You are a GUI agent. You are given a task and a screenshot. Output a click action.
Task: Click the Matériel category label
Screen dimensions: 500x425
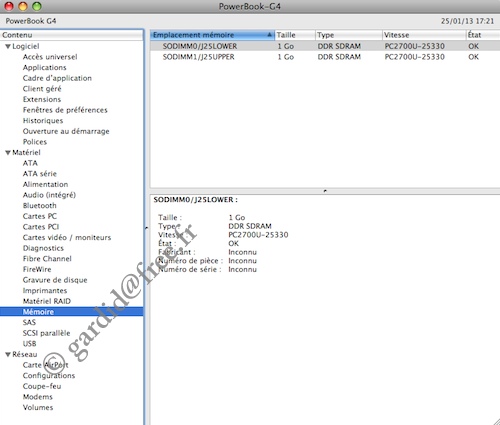point(26,153)
